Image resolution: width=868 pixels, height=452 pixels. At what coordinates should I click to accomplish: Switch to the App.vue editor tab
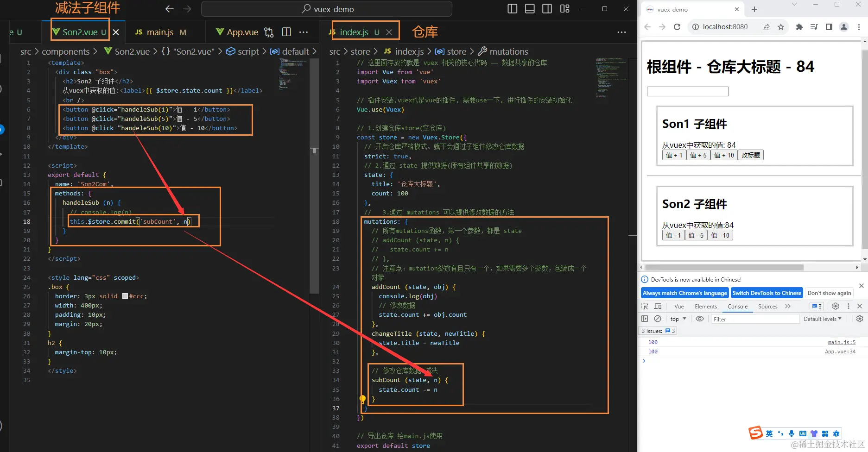237,32
